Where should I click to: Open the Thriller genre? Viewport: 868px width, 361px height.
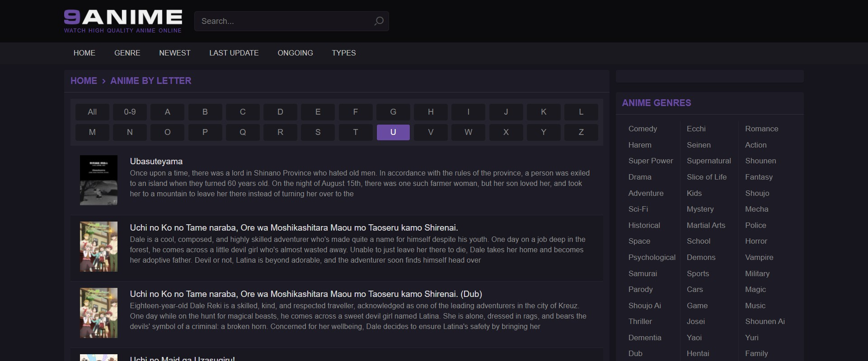[640, 321]
